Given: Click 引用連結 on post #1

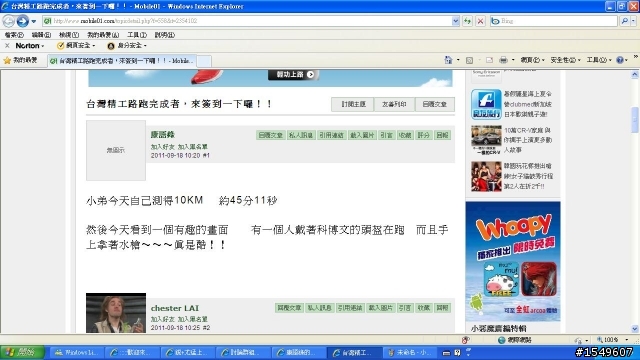Looking at the screenshot, I should coord(331,135).
